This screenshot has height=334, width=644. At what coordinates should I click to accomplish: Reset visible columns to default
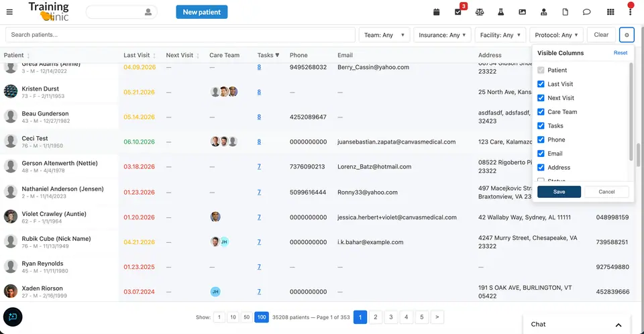[x=621, y=53]
